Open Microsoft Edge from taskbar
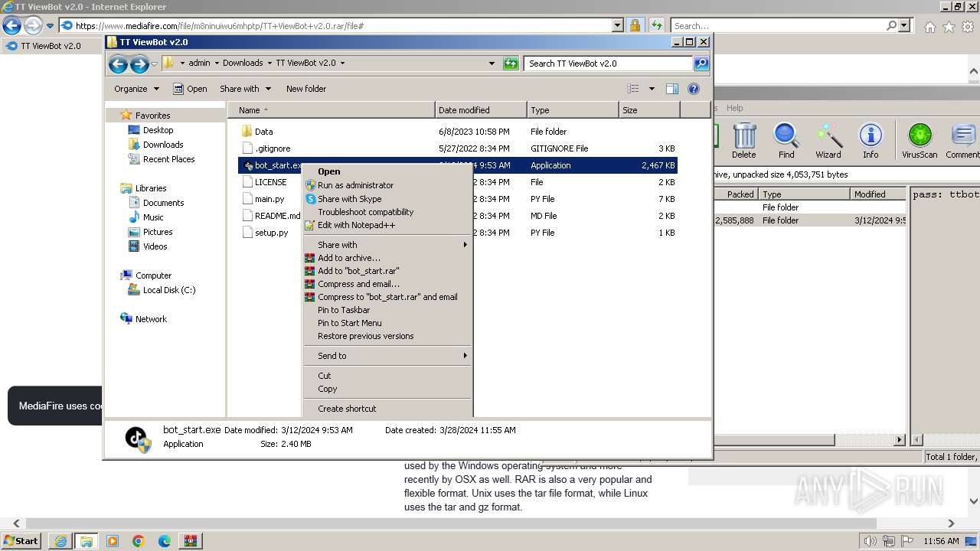 [x=164, y=541]
